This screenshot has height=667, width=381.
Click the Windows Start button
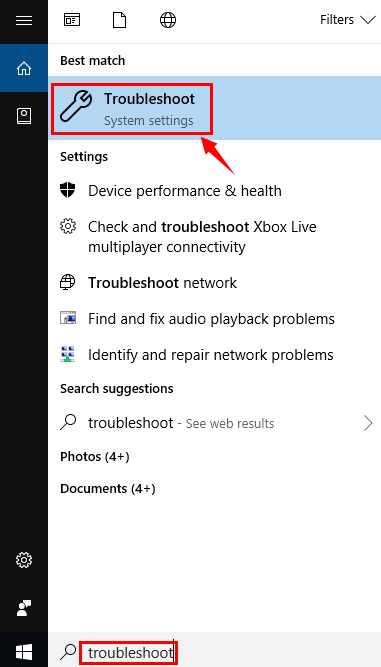click(x=24, y=652)
